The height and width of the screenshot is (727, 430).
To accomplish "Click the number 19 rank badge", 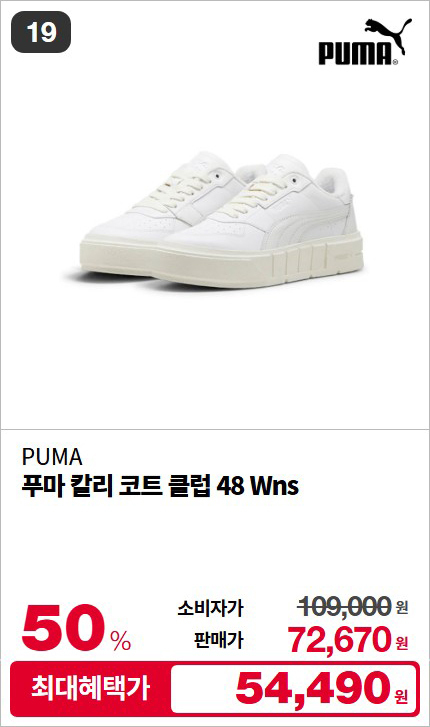I will coord(41,32).
